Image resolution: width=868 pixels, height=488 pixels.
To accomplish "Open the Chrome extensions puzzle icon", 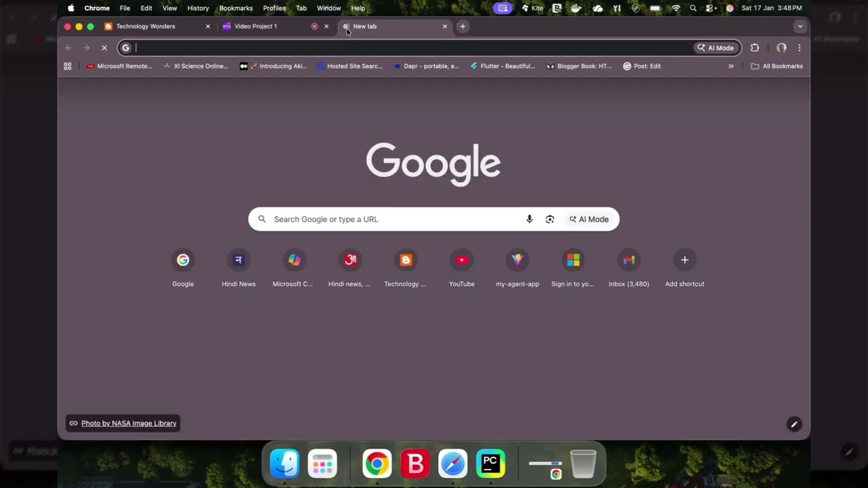I will 755,47.
